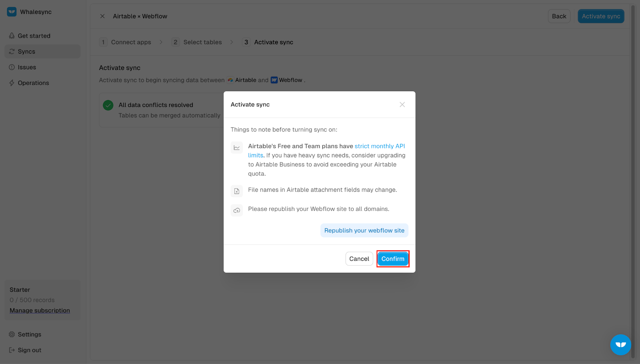
Task: Click the Webflow logo icon in description
Action: click(x=274, y=80)
